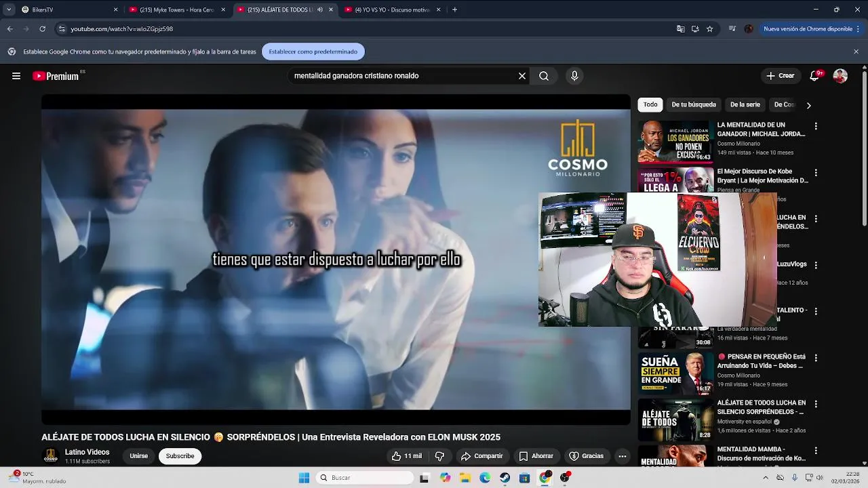
Task: Go back to previous page in Chrome
Action: pos(9,29)
